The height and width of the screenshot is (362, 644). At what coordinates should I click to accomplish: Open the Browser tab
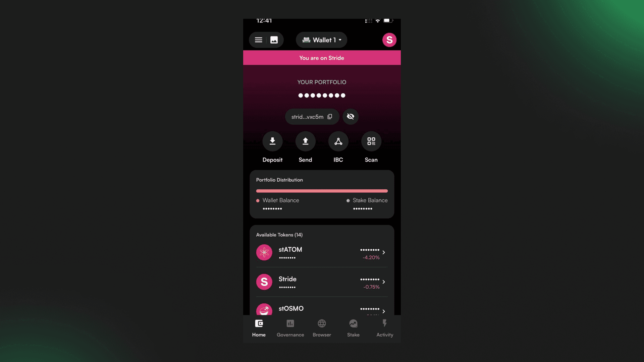point(322,327)
